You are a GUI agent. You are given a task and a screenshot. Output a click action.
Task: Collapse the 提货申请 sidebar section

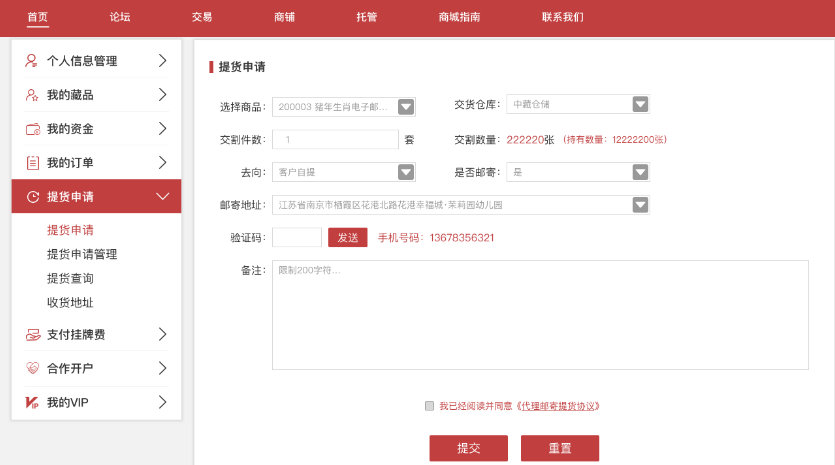(162, 197)
